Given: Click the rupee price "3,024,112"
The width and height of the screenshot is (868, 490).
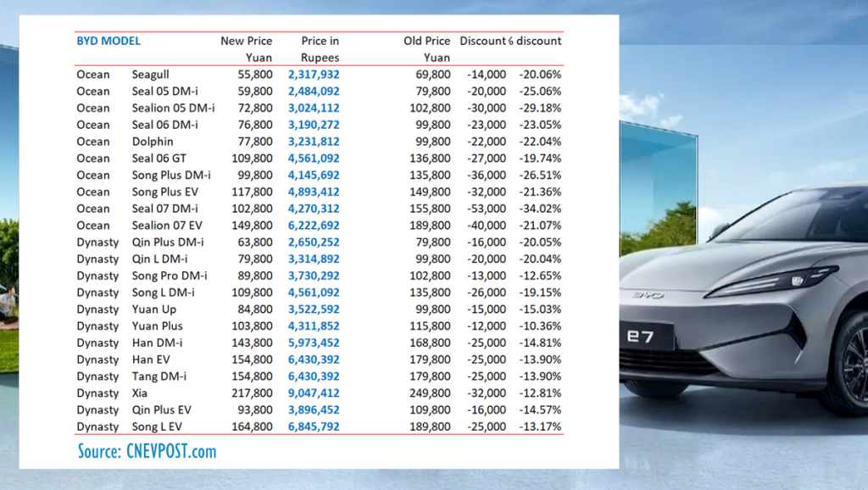Looking at the screenshot, I should click(314, 108).
